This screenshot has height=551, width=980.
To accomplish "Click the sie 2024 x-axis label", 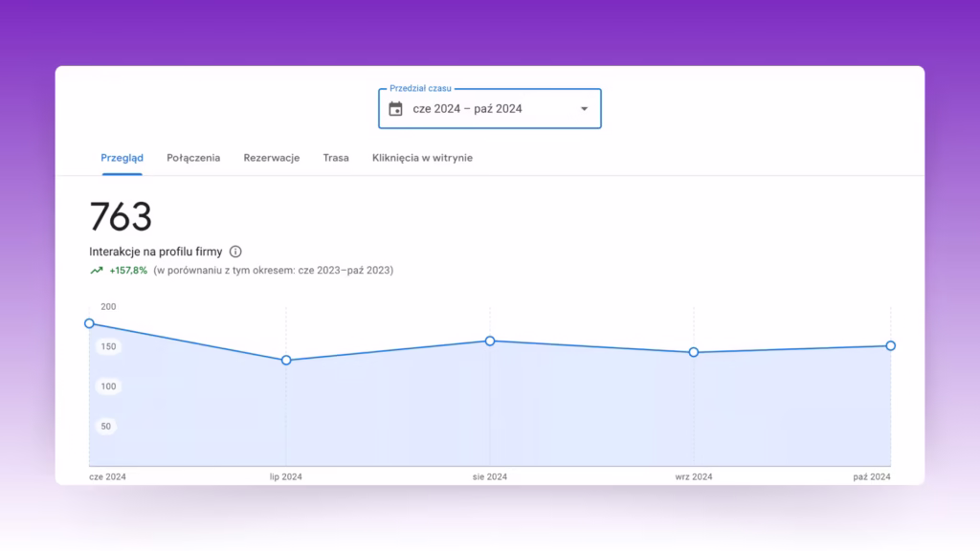I will tap(490, 476).
